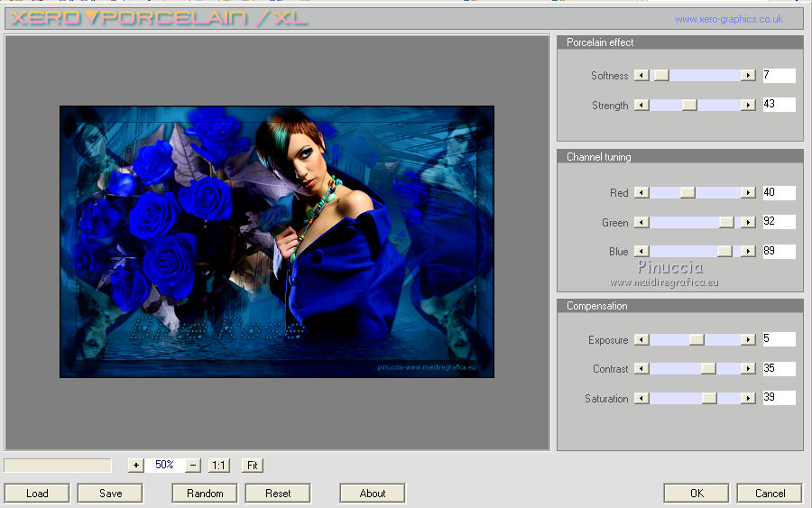Click the Exposure slider right arrow
812x508 pixels.
pos(748,340)
